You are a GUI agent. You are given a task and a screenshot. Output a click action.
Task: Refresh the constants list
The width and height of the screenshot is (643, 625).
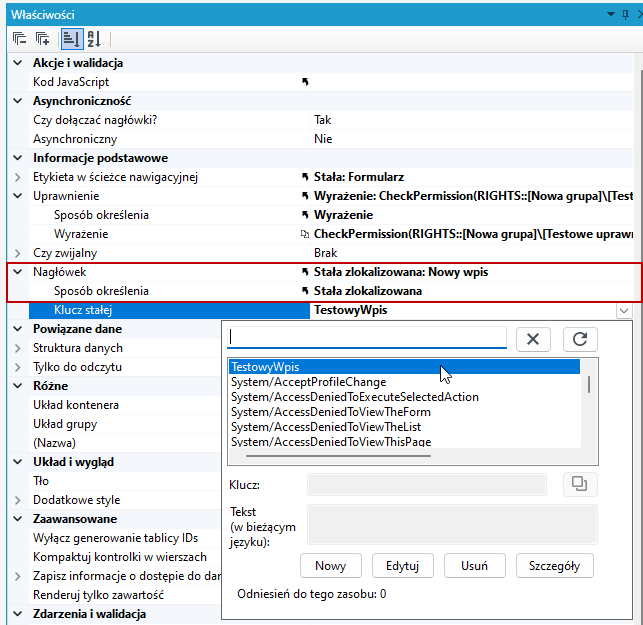pyautogui.click(x=580, y=339)
